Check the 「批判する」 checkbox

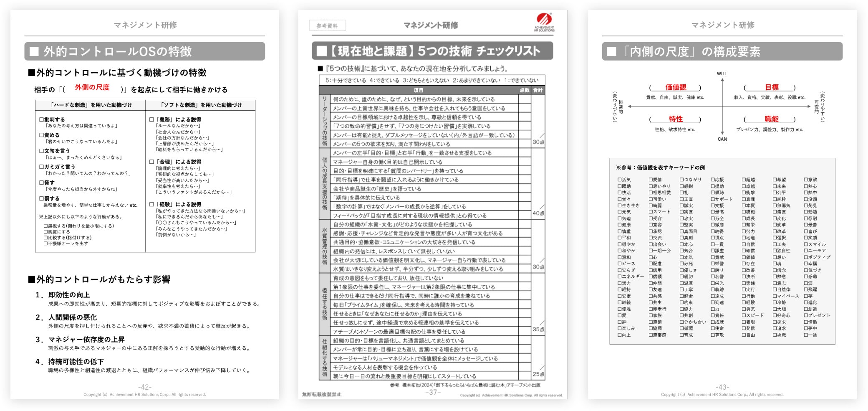pos(40,119)
